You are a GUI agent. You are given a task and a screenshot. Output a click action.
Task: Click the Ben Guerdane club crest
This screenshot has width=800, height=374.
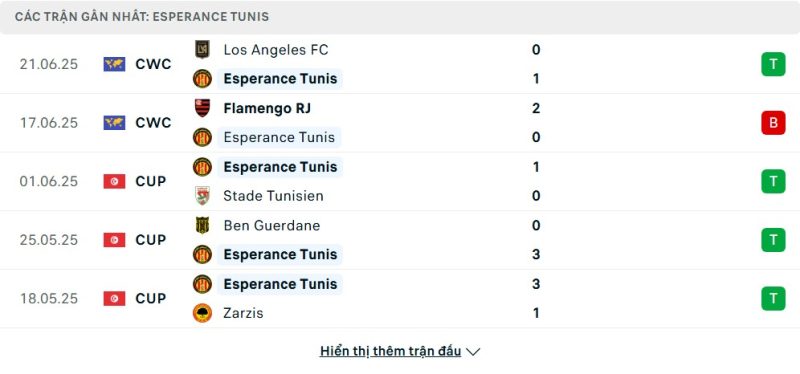(202, 225)
